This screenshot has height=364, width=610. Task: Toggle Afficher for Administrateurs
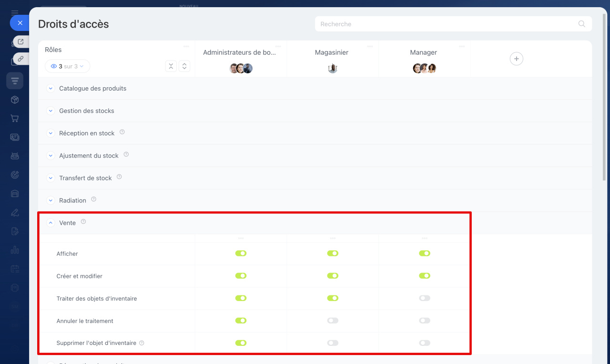coord(241,253)
